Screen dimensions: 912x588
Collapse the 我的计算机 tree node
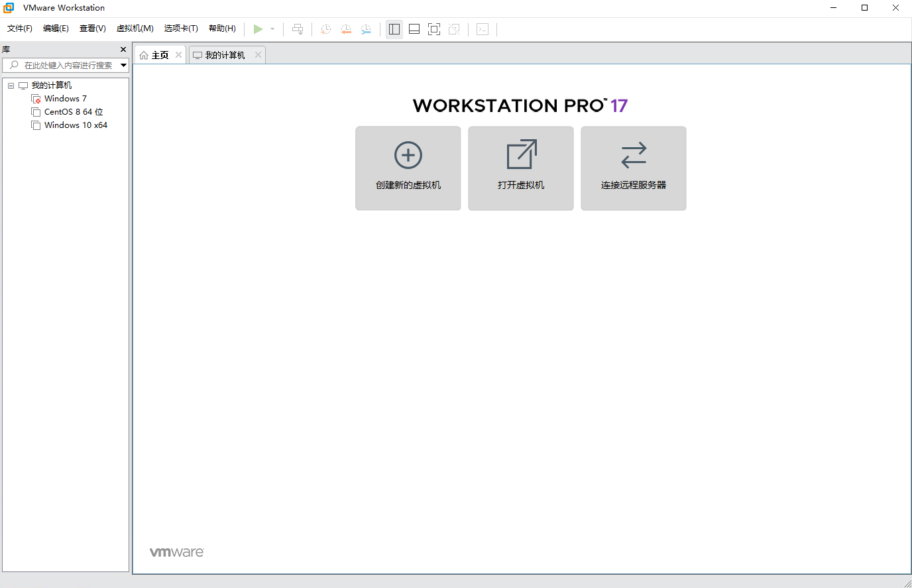click(x=11, y=86)
